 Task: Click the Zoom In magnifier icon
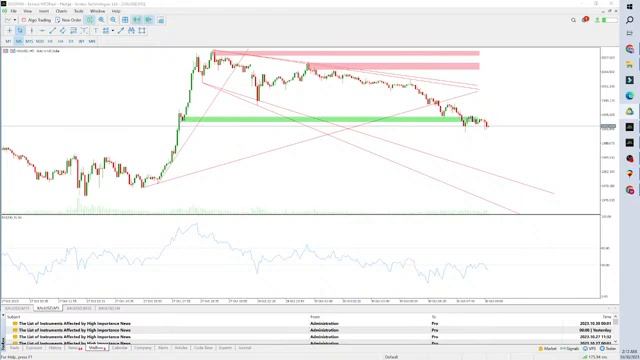(x=101, y=20)
